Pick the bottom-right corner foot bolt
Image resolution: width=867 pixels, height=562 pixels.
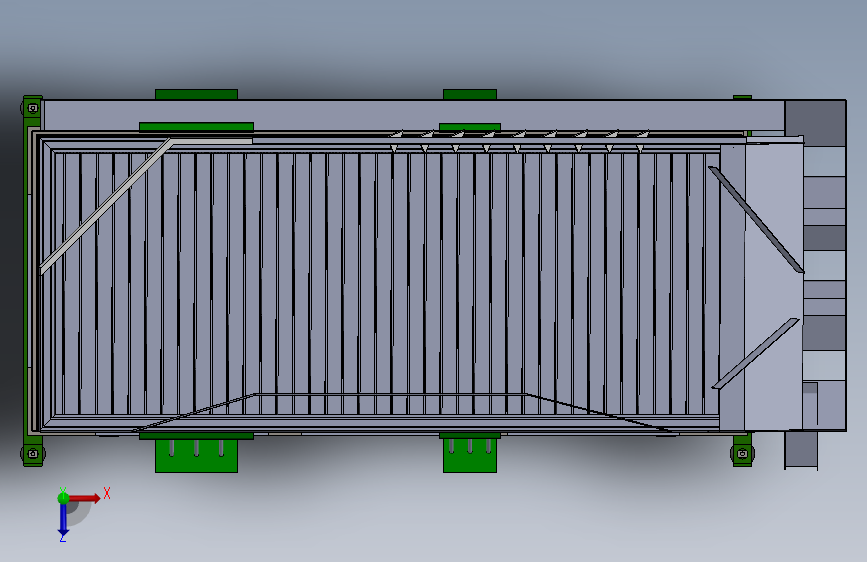point(742,454)
